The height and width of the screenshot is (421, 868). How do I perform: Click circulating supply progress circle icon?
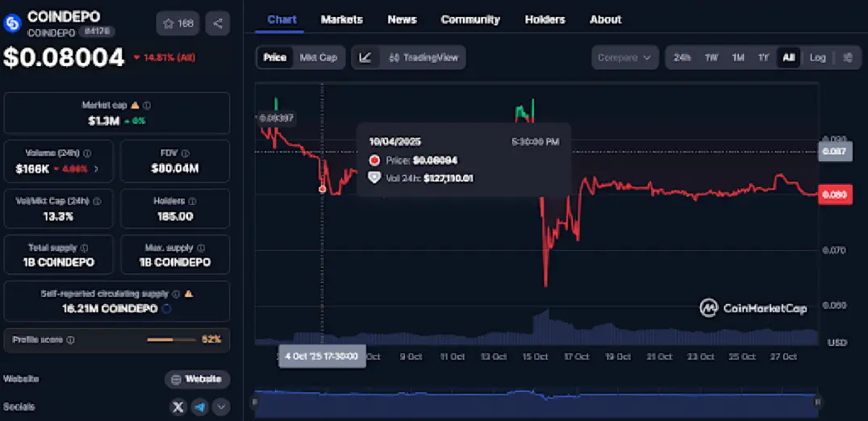(x=166, y=309)
